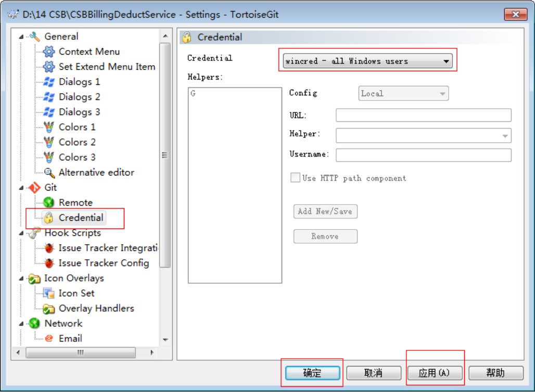
Task: Select Email tree label
Action: click(70, 338)
